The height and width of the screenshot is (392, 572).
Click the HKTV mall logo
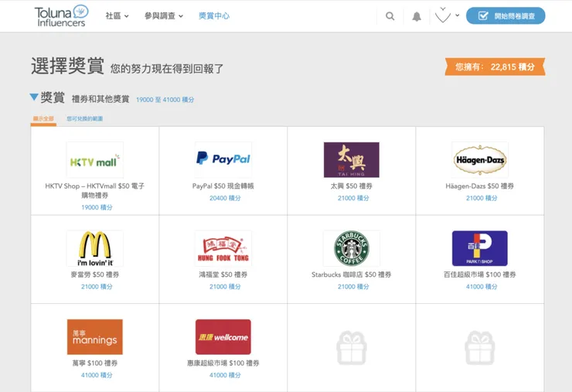tap(95, 160)
